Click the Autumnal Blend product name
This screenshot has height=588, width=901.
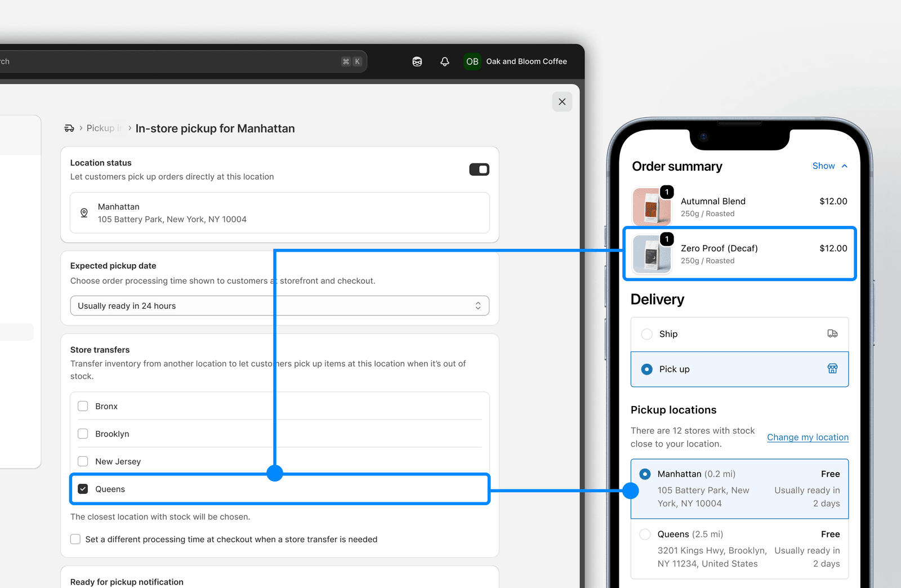click(713, 201)
